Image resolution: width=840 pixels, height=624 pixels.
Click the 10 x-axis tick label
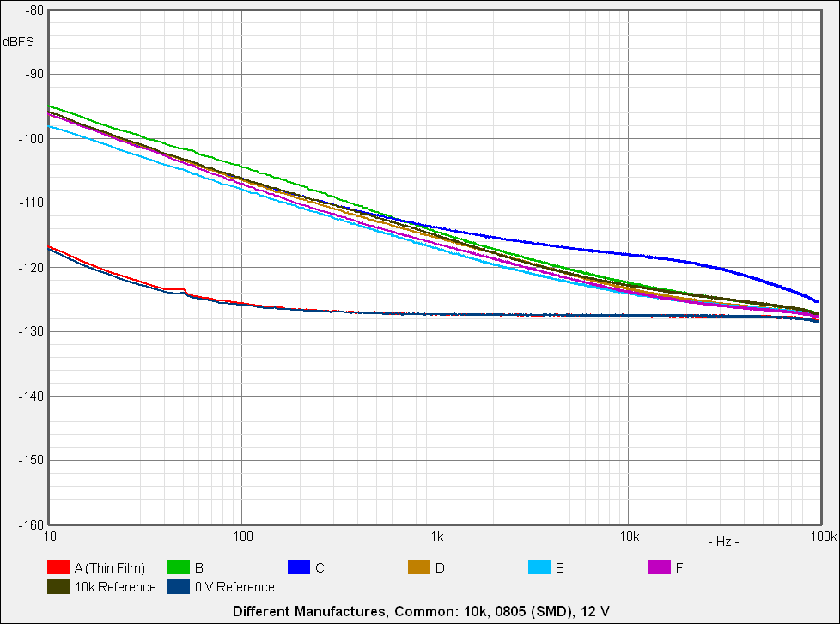pyautogui.click(x=50, y=536)
